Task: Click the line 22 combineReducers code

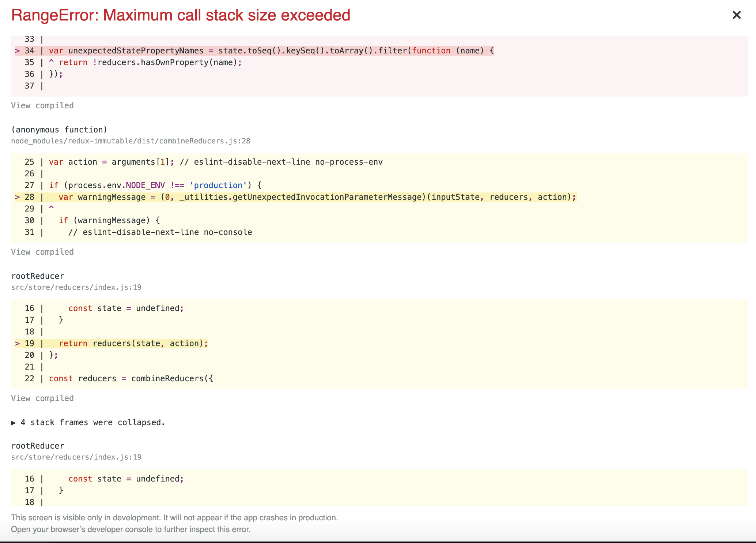Action: coord(131,379)
